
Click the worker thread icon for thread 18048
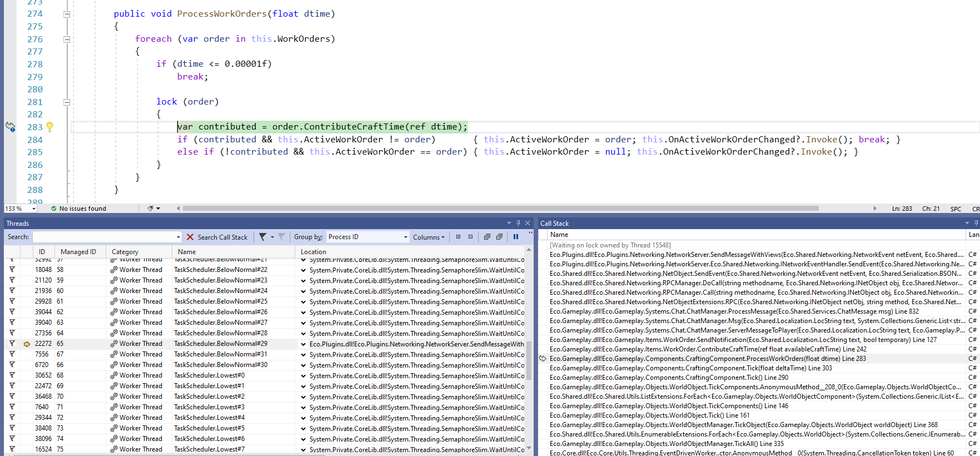tap(114, 270)
